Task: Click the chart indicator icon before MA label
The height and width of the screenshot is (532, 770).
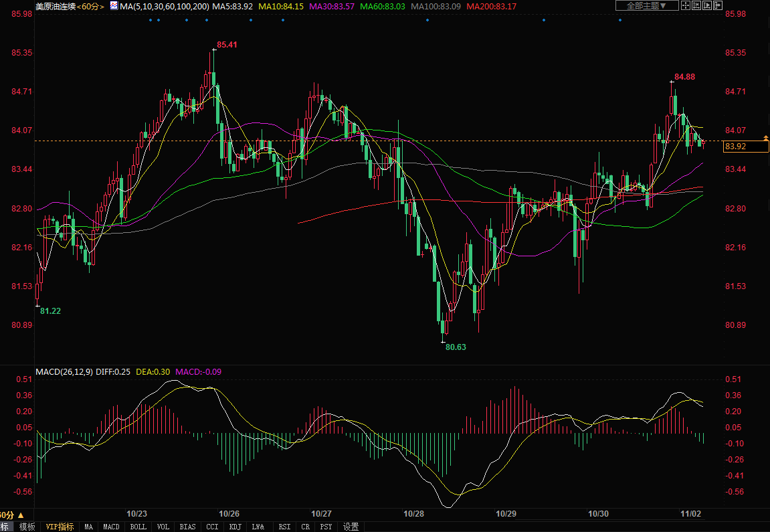Action: [113, 6]
